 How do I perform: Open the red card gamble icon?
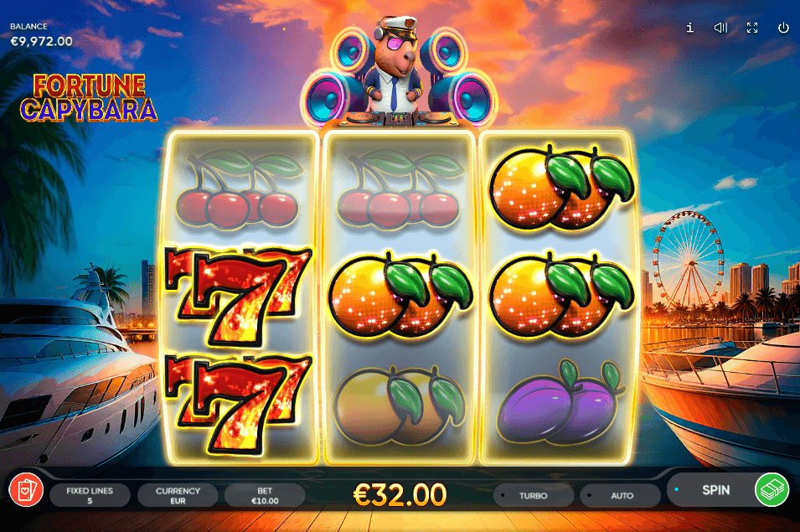click(x=26, y=489)
